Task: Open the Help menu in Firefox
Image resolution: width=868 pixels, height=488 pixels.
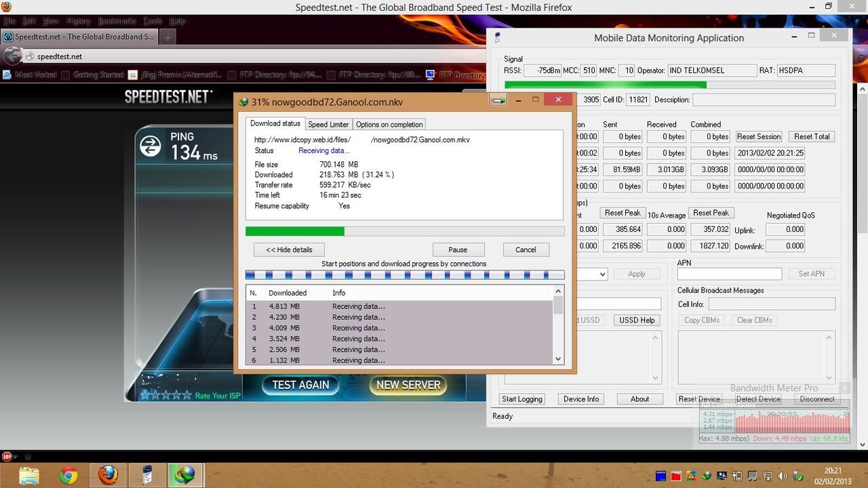Action: pos(177,22)
